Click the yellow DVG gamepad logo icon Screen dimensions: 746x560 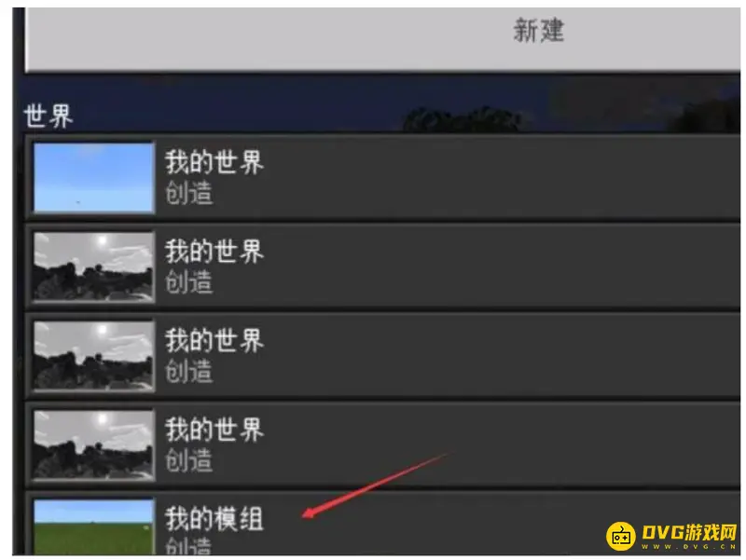(x=620, y=536)
